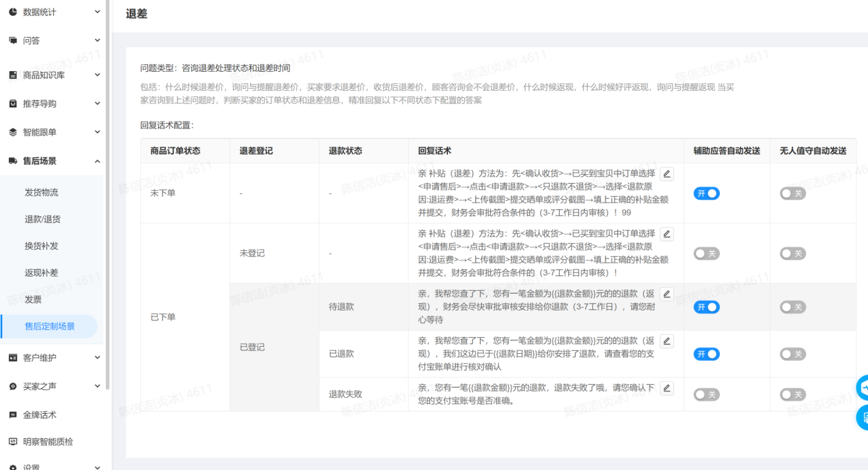Screen dimensions: 868x470
Task: Click the 数据统计 pie chart icon
Action: click(13, 12)
